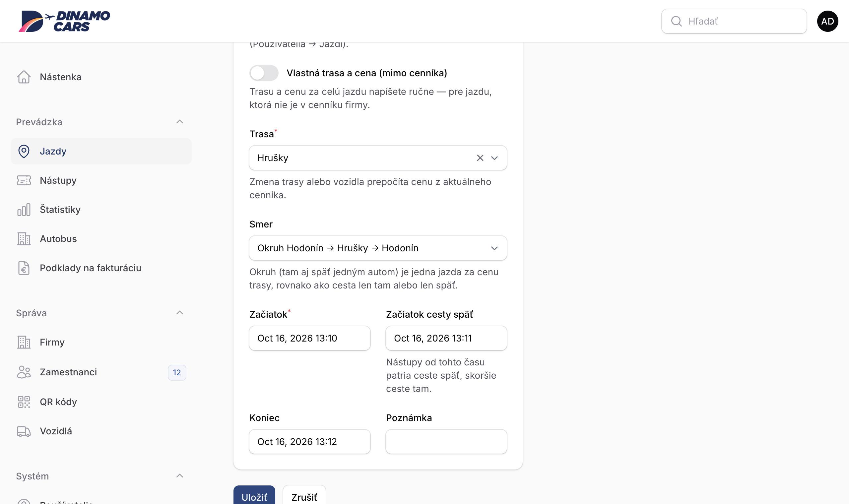Open the Zamestnanci list
Viewport: 849px width, 504px height.
[101, 372]
